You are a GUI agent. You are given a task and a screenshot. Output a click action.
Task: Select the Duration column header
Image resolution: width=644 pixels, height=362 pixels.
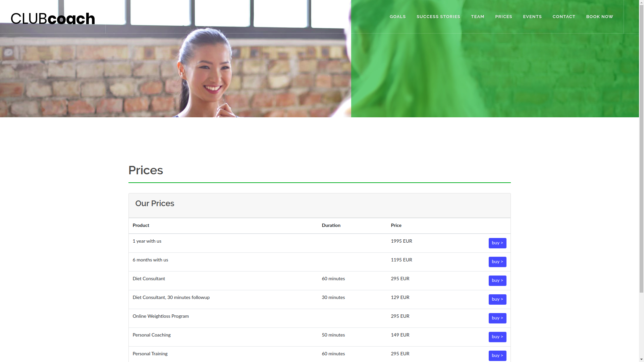331,225
